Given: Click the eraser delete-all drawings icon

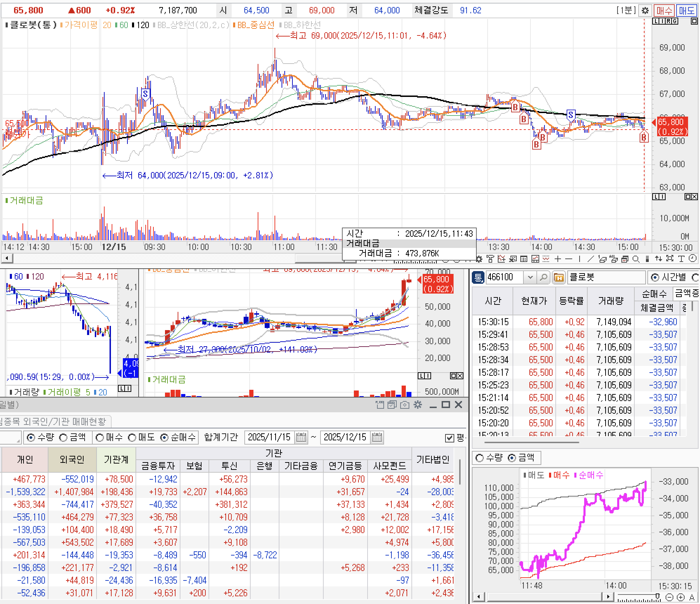Looking at the screenshot, I should pos(614,259).
